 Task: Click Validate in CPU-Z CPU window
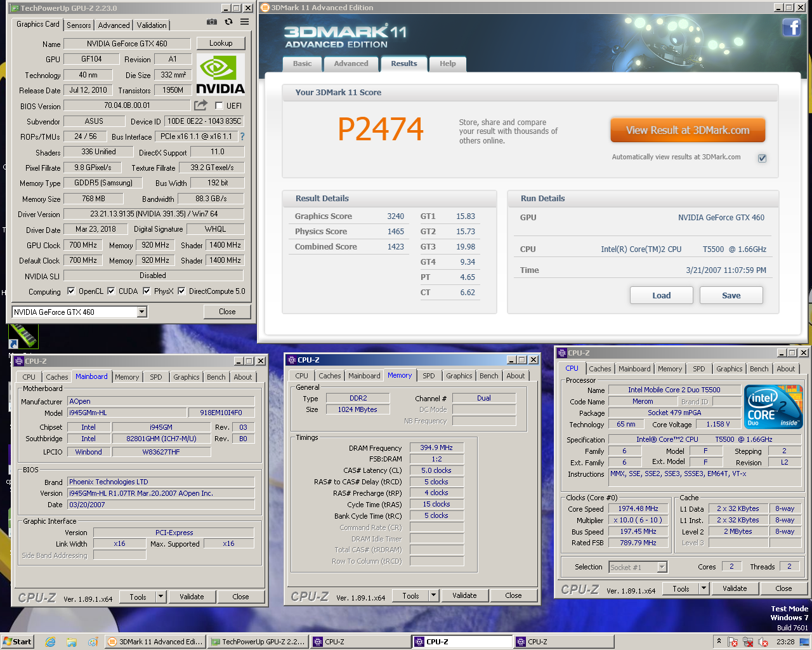pos(735,588)
